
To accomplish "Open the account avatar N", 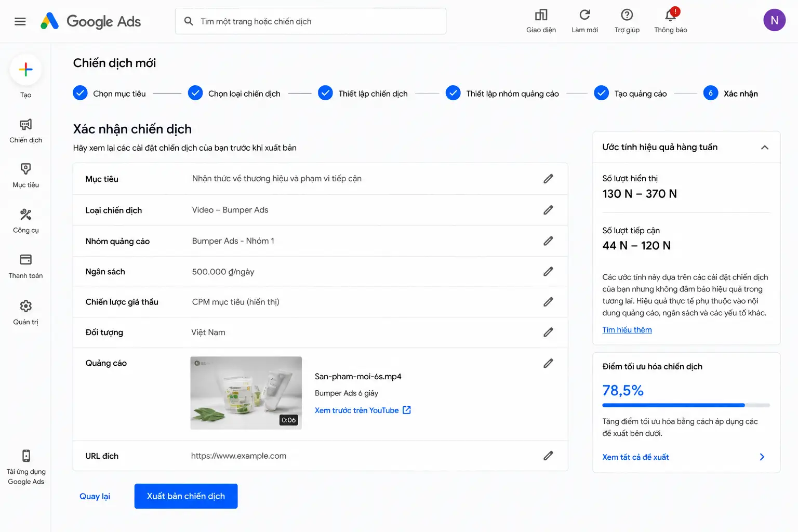I will point(774,20).
